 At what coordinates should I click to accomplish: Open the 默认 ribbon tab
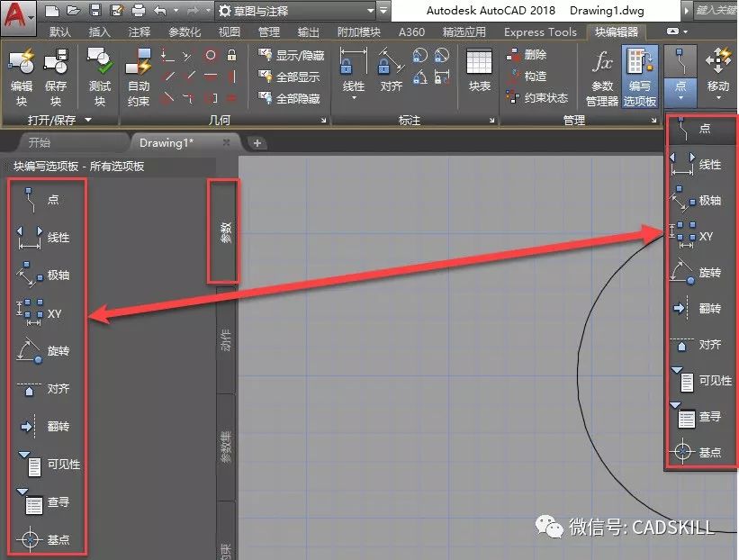point(59,32)
